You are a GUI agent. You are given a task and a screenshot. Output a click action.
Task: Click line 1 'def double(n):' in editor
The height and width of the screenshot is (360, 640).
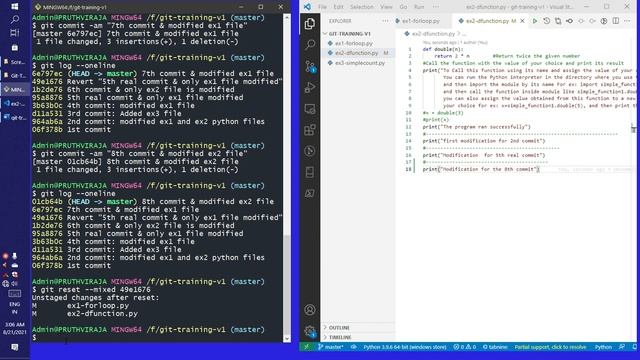[x=443, y=49]
